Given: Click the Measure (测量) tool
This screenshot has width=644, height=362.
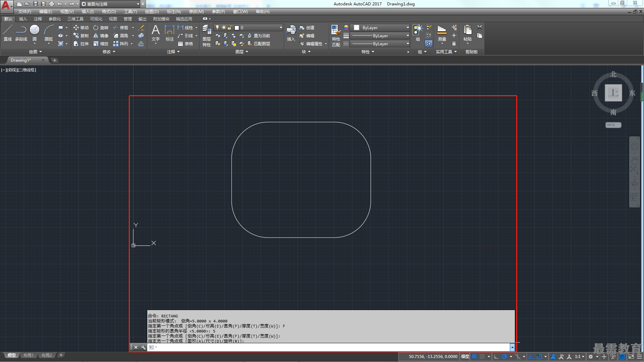Looking at the screenshot, I should click(x=442, y=33).
